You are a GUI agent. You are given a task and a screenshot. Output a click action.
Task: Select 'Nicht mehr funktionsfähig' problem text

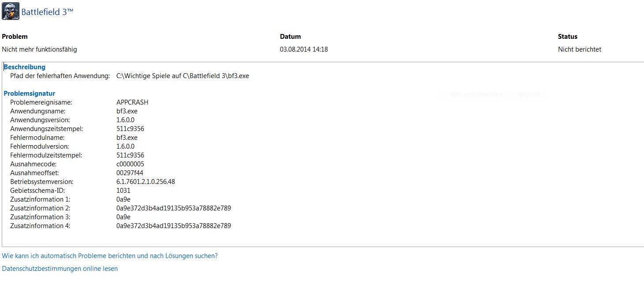[40, 49]
